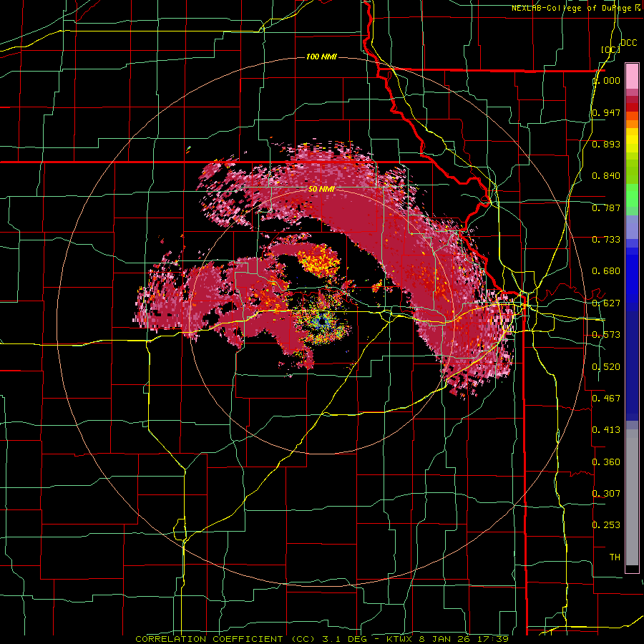Click the 0.733 scale value
This screenshot has width=644, height=644.
click(x=606, y=240)
